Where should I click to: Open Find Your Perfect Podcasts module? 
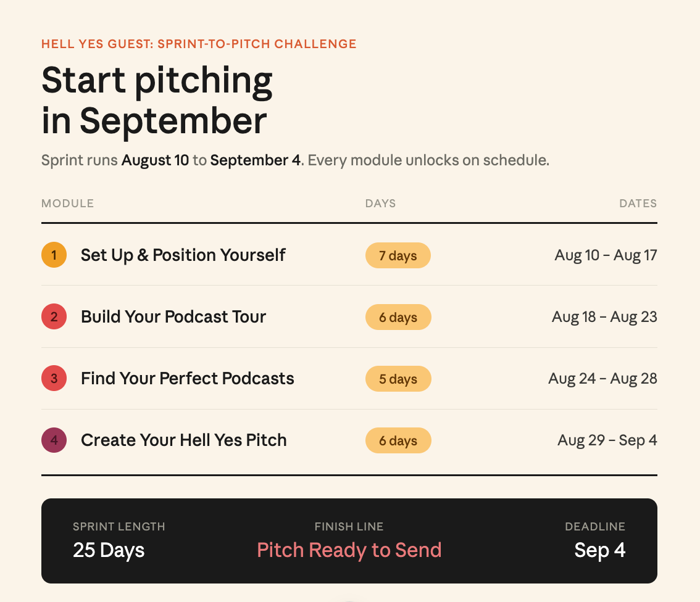pos(188,379)
